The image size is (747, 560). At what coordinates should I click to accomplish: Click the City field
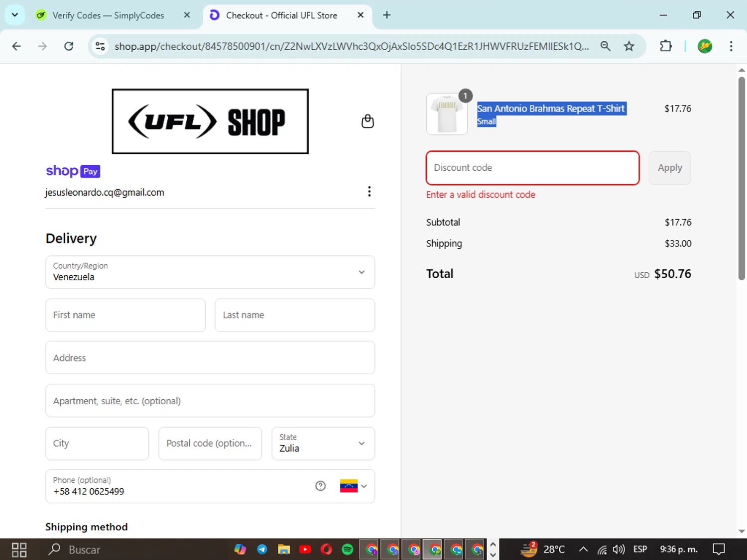[x=97, y=444]
